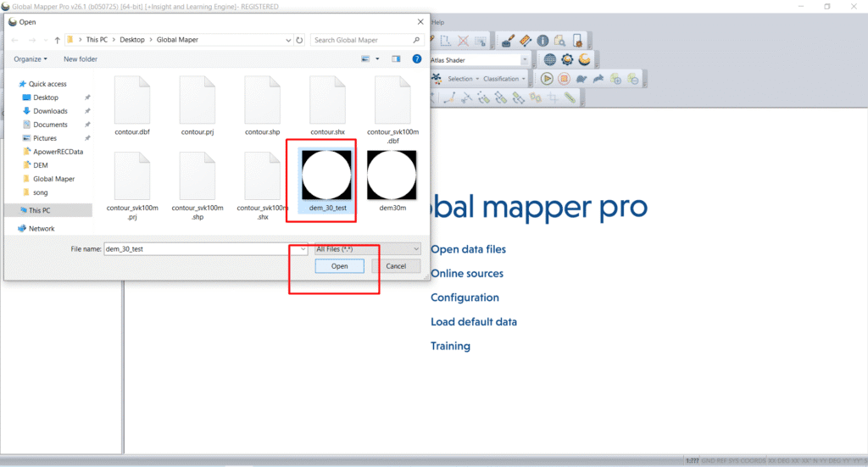Screen dimensions: 868x467
Task: Click the blue help icon in Open dialog
Action: [x=417, y=58]
